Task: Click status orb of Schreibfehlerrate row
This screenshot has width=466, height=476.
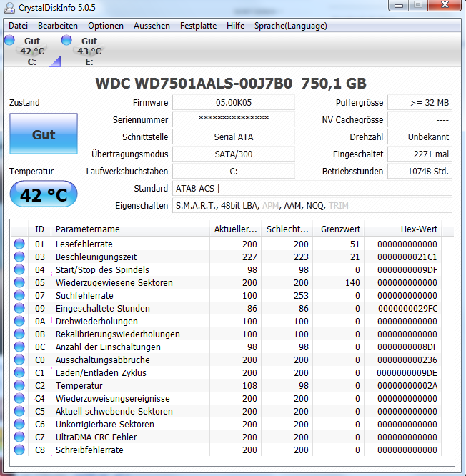Action: coord(19,450)
